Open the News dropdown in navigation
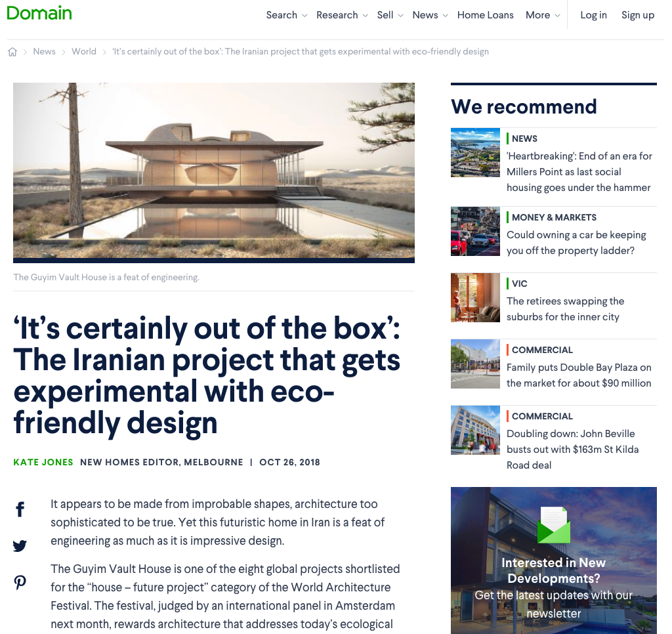 pos(430,15)
